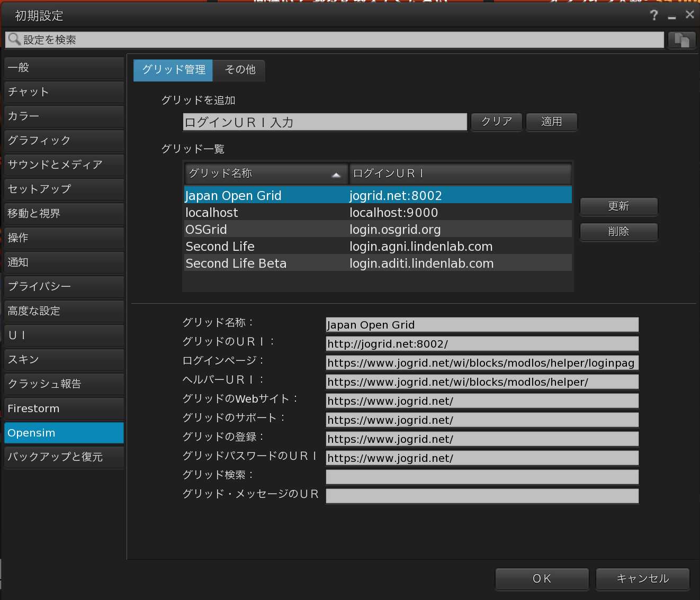Switch to the その他 tab
The width and height of the screenshot is (700, 600).
[239, 70]
